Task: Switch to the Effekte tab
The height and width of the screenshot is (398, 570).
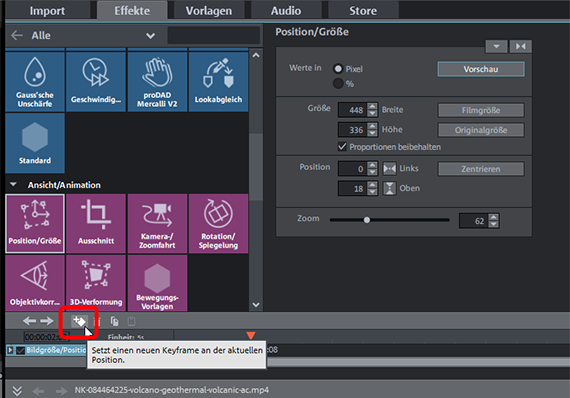Action: [132, 10]
